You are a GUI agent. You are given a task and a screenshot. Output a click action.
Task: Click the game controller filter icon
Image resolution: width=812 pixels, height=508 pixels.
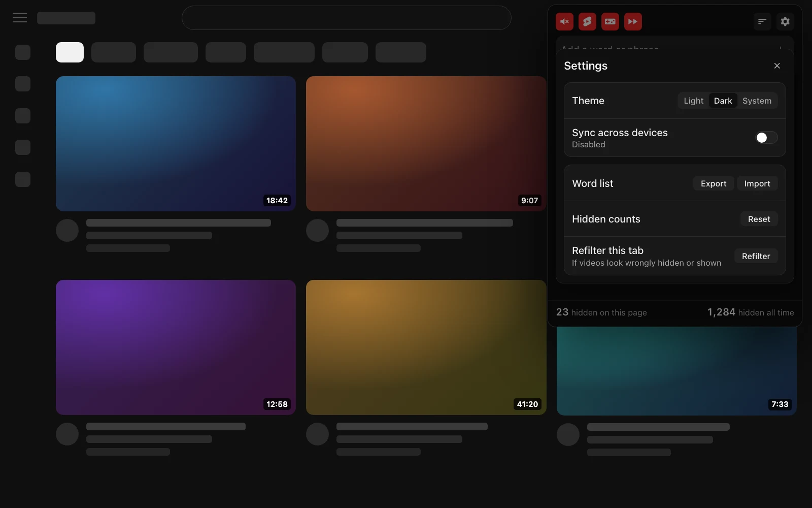610,21
